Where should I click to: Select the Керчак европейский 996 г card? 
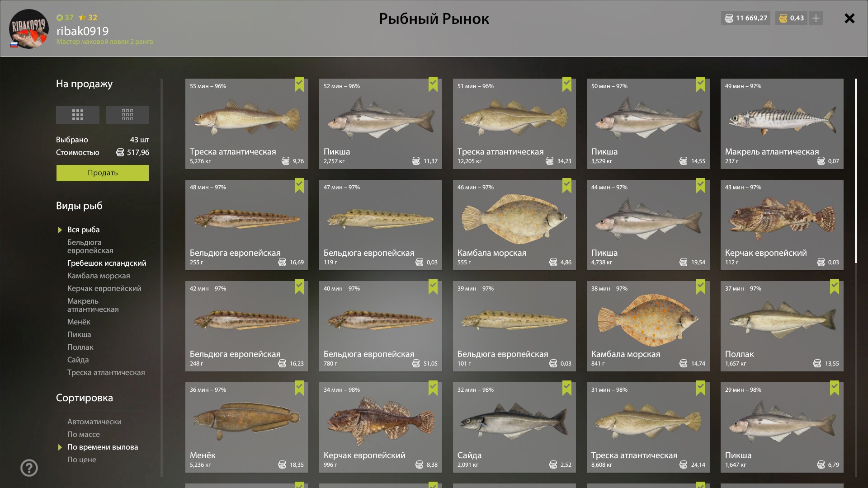click(381, 427)
